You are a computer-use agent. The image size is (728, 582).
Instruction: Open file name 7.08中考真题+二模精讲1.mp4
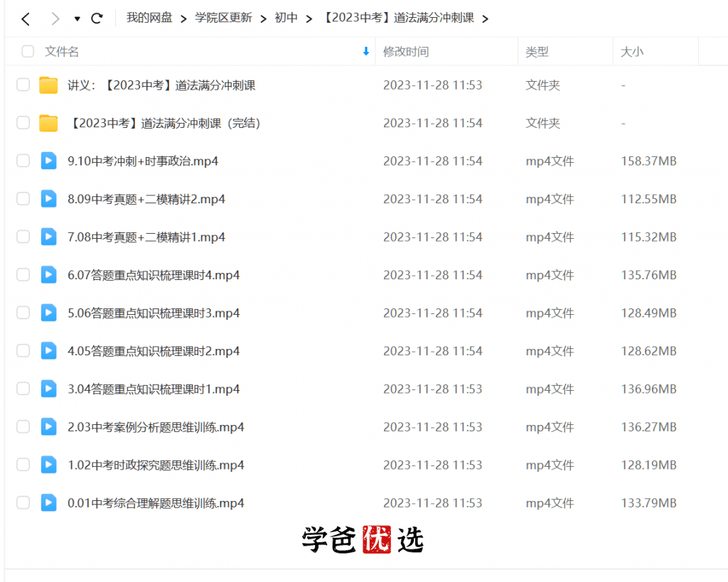146,237
